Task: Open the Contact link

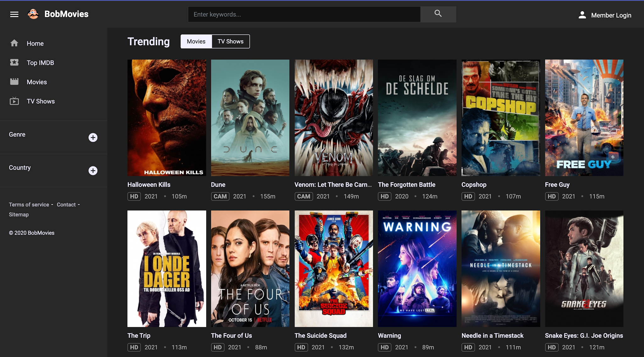Action: click(66, 205)
